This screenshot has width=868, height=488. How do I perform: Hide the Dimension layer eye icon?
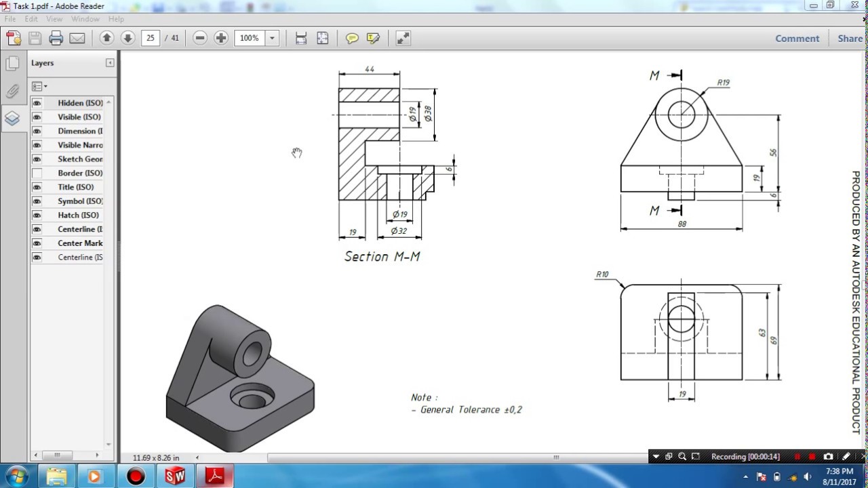tap(37, 131)
